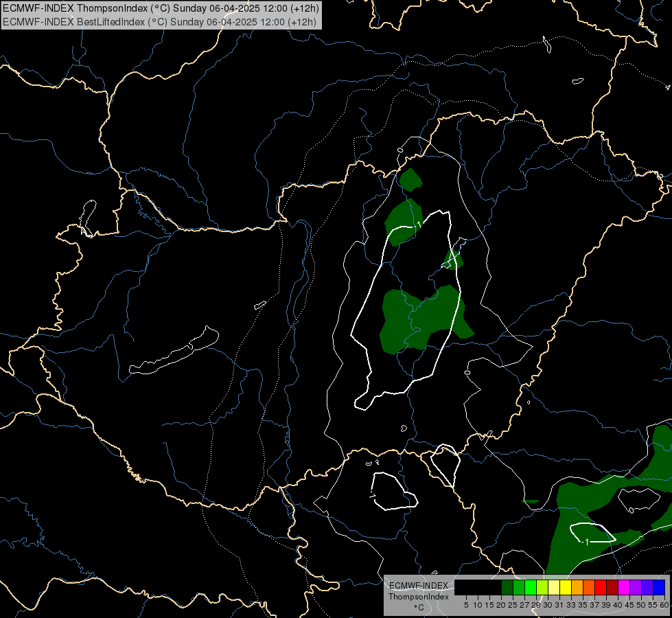Pick the light orange 33–35 legend swatch
The image size is (672, 618).
point(577,587)
